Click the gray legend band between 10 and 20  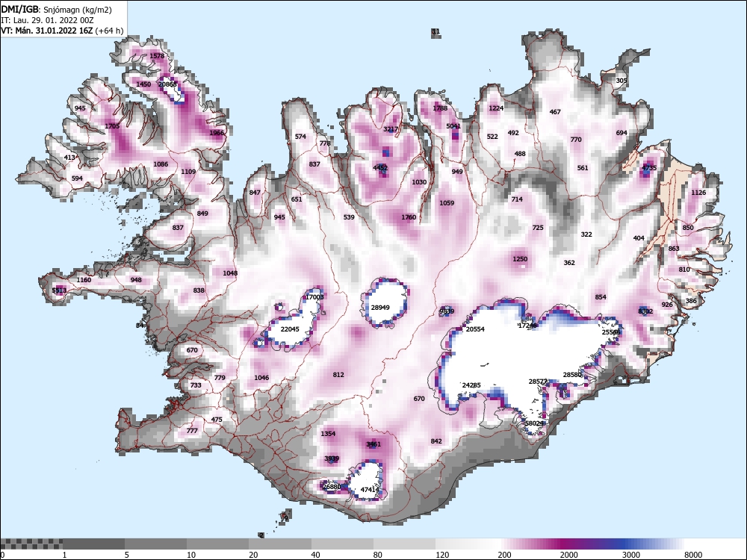(217, 544)
